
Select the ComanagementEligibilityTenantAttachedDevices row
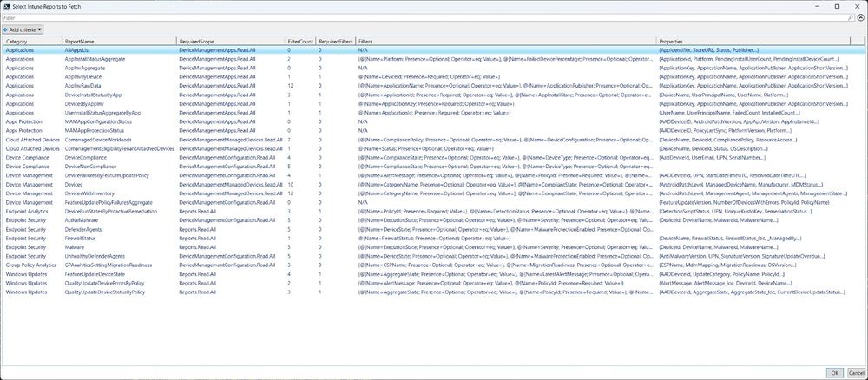[x=433, y=148]
